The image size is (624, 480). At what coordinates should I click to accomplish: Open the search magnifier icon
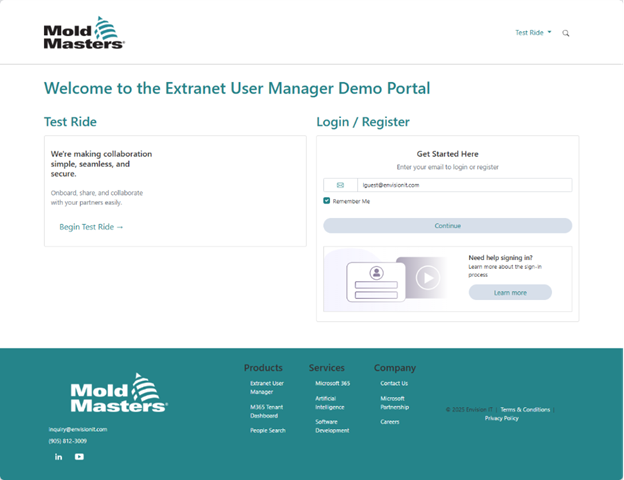pyautogui.click(x=566, y=33)
